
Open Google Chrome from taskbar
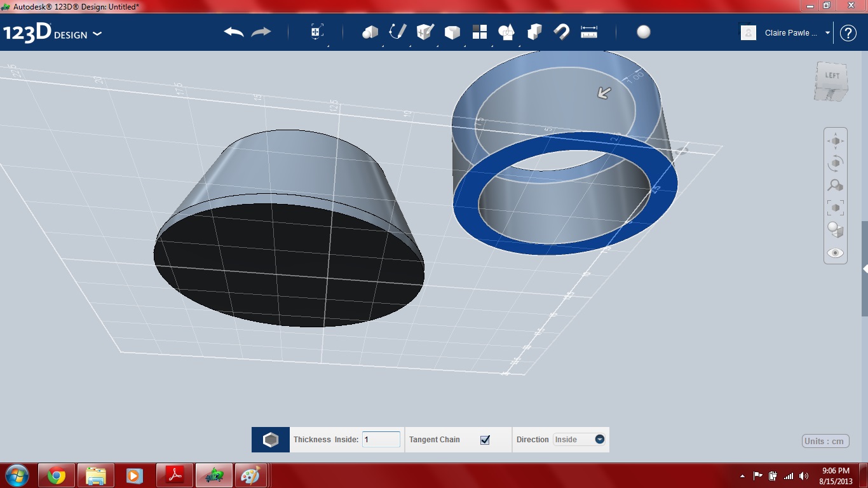pyautogui.click(x=57, y=475)
